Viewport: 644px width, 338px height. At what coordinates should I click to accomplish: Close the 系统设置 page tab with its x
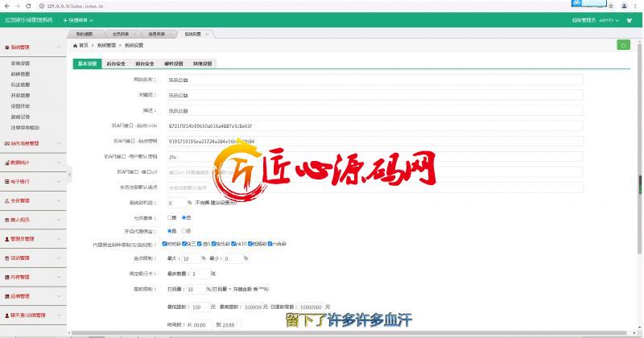point(207,35)
